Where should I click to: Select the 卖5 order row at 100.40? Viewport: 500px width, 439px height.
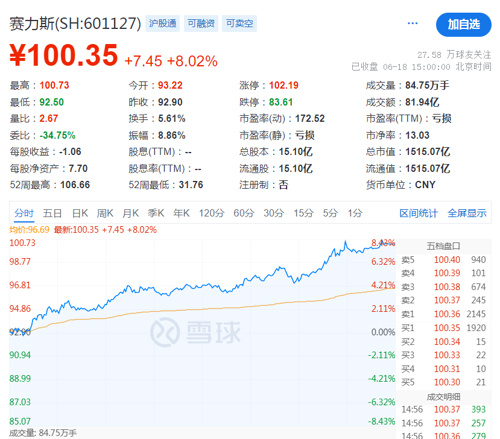443,260
